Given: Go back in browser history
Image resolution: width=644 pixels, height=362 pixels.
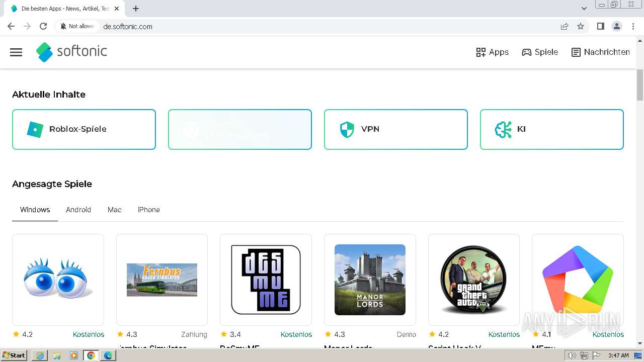Looking at the screenshot, I should (x=11, y=26).
